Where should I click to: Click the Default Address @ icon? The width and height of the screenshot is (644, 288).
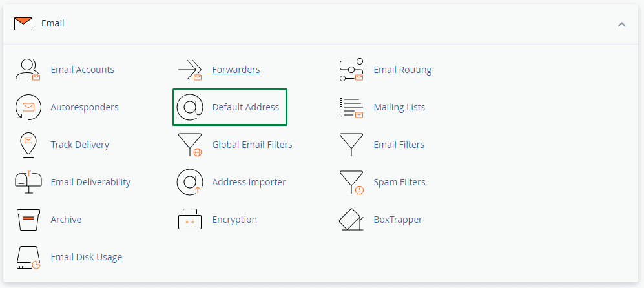click(190, 107)
